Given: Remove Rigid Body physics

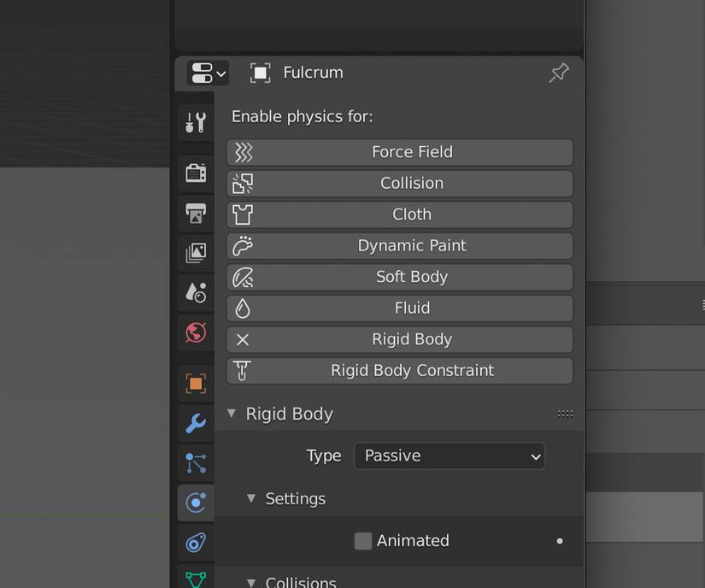Looking at the screenshot, I should [400, 339].
